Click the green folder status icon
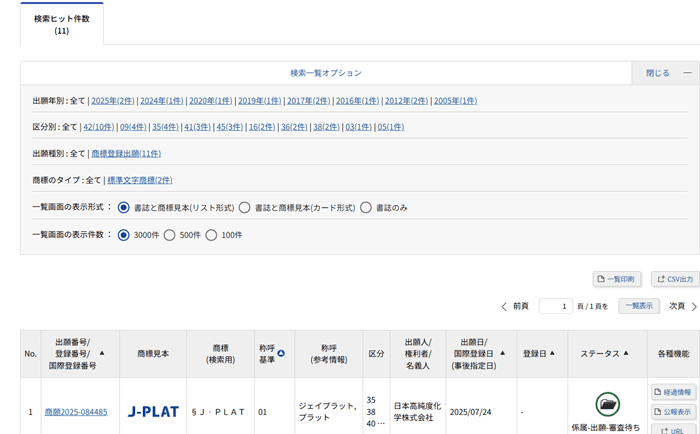Image resolution: width=700 pixels, height=434 pixels. (x=607, y=404)
